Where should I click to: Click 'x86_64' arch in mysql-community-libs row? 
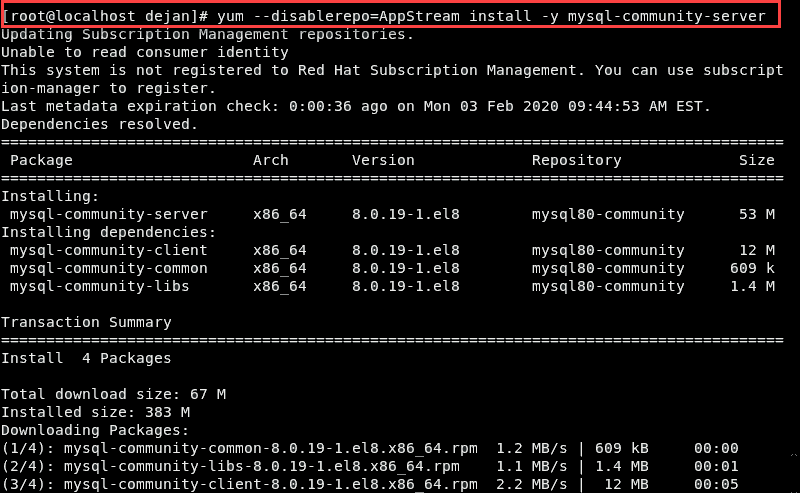pyautogui.click(x=280, y=286)
